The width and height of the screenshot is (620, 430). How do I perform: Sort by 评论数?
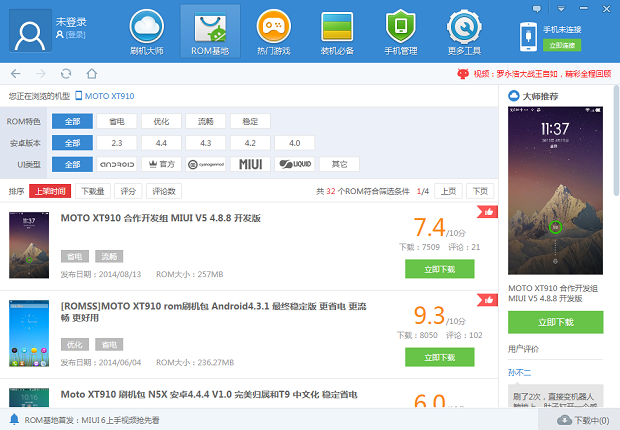164,191
